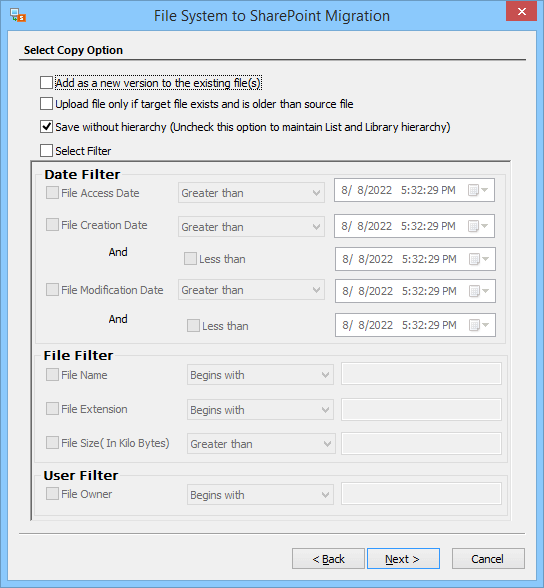Click the File Size value text field
Screen dimensions: 544x588
click(421, 444)
